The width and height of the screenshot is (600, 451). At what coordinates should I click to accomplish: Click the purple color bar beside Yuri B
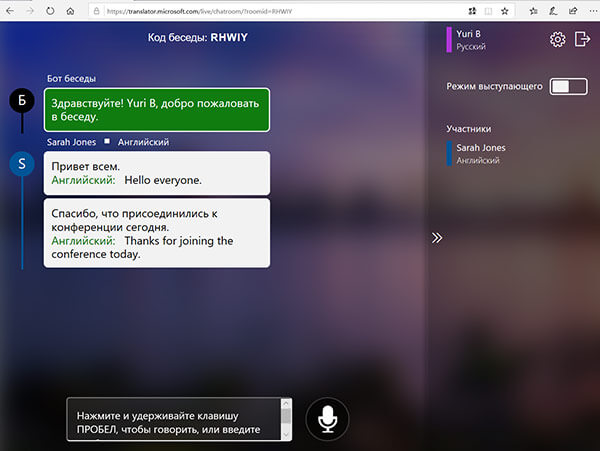tap(449, 40)
